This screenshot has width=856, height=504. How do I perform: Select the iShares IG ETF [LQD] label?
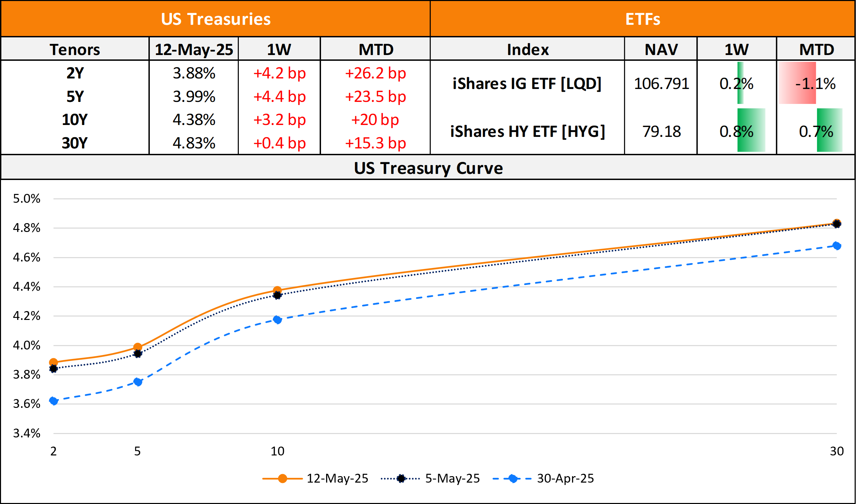click(527, 84)
